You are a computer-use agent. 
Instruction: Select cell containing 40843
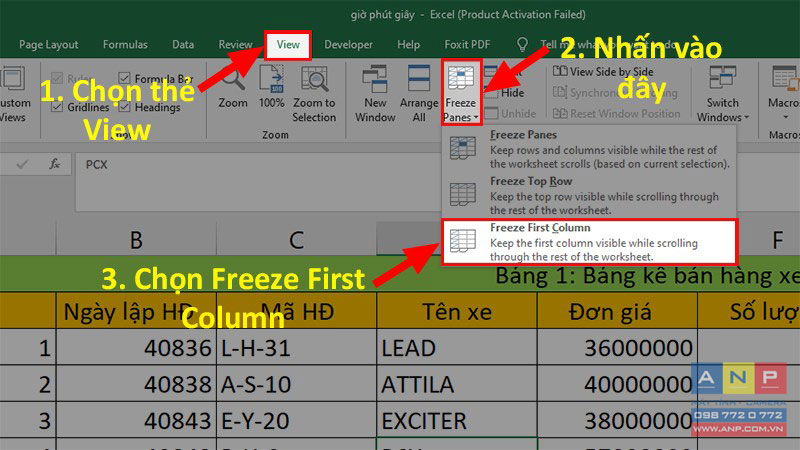(x=136, y=420)
